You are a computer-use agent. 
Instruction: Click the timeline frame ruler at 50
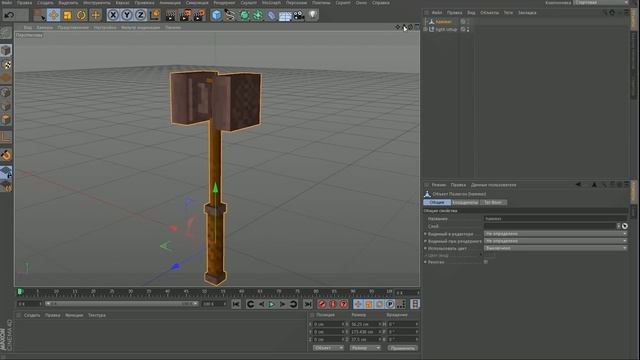click(204, 292)
